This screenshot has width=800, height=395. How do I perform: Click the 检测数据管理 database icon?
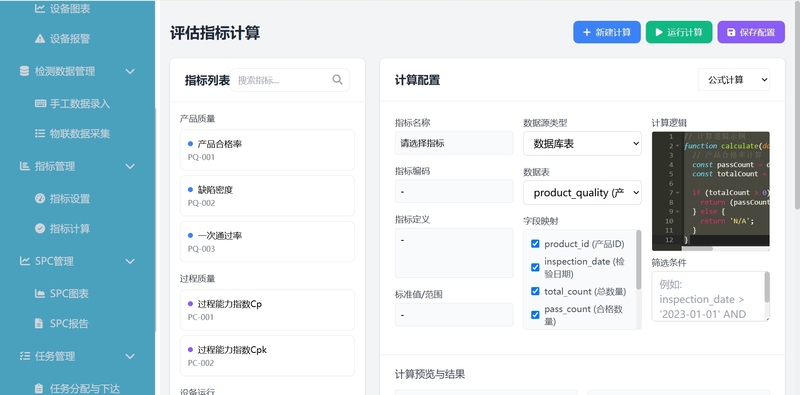[24, 71]
